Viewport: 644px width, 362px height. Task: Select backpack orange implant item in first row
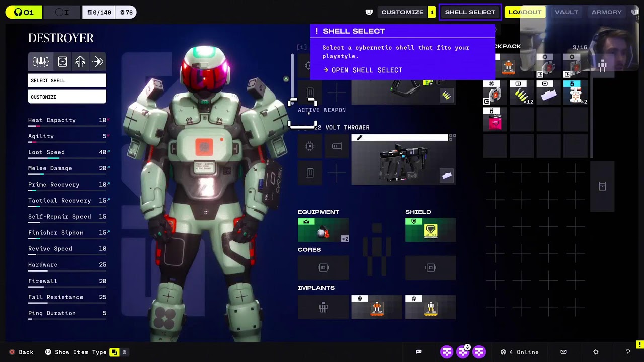point(508,66)
